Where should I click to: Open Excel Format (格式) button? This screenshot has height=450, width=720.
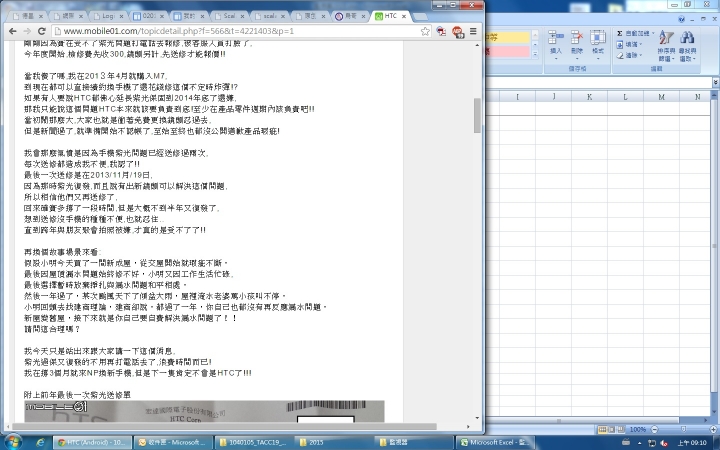(x=598, y=45)
